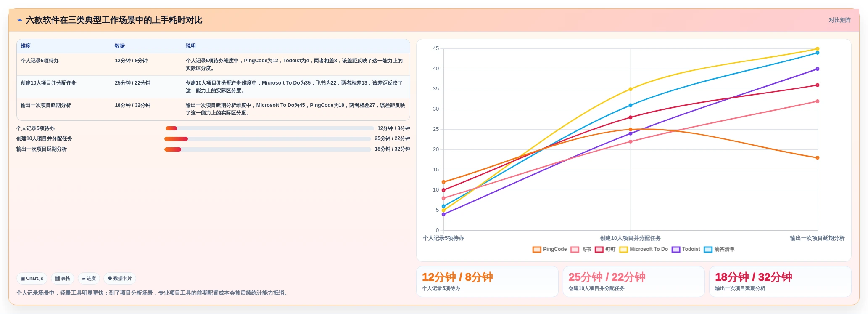Click the 对比矩阵 label in header
Image resolution: width=868 pixels, height=314 pixels.
point(839,20)
